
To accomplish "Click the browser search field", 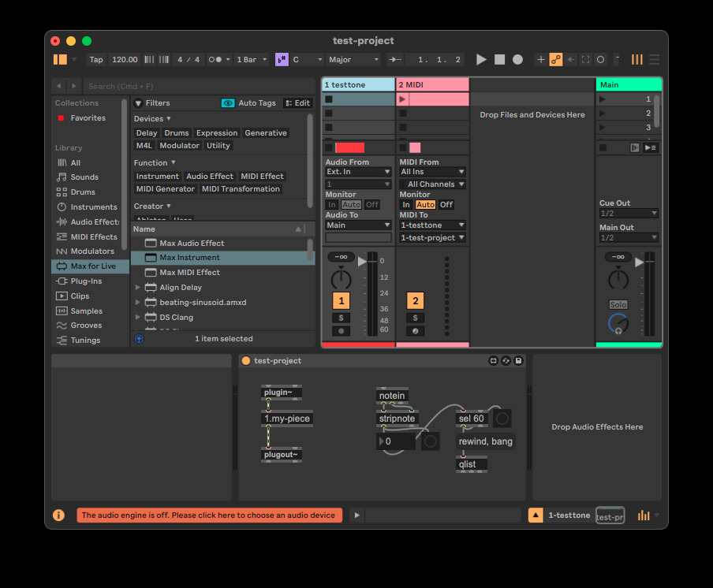I will coord(200,87).
